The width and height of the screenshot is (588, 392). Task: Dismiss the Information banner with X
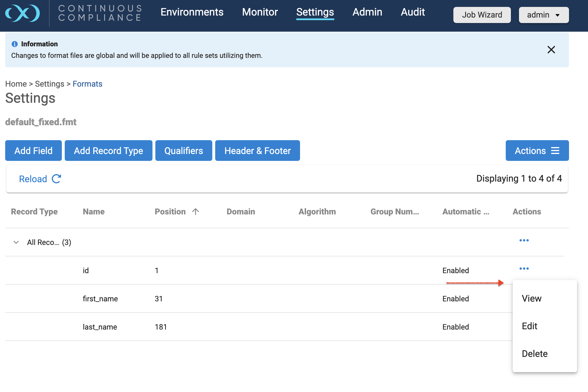point(551,50)
